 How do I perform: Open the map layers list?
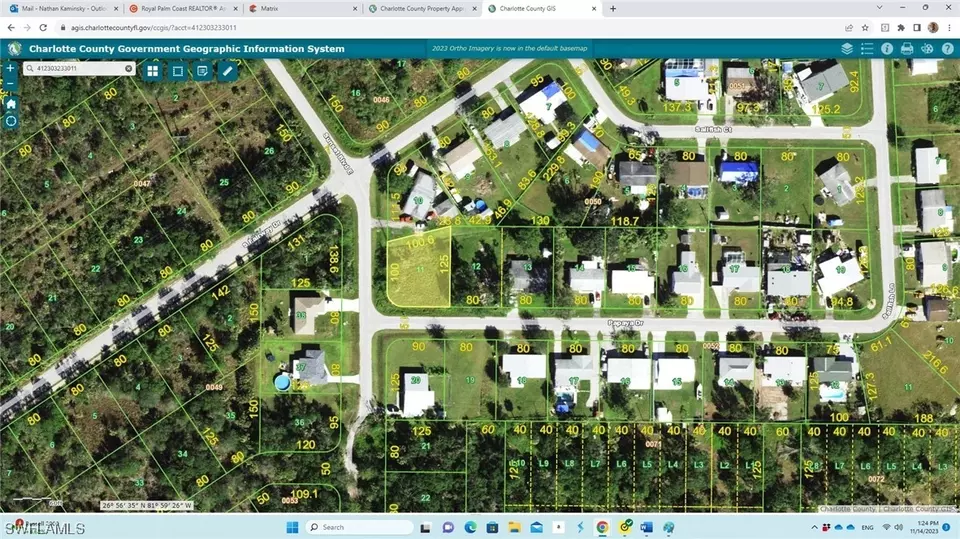(x=847, y=48)
